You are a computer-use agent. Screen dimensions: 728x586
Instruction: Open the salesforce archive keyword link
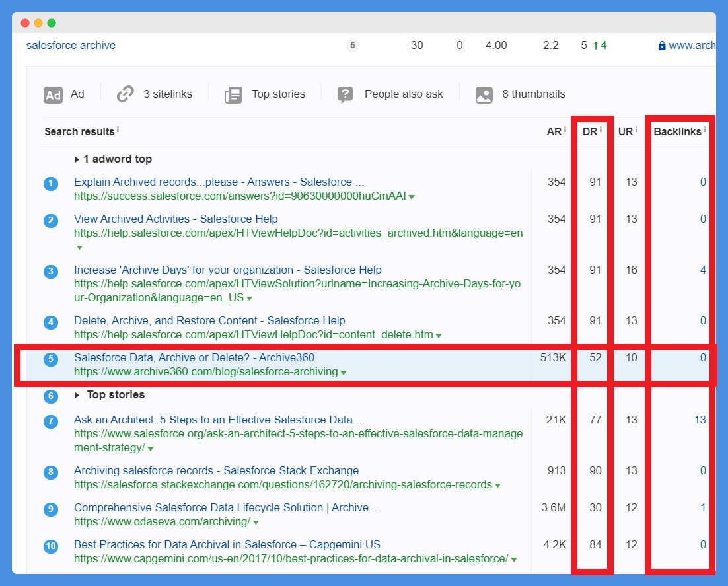[x=71, y=45]
